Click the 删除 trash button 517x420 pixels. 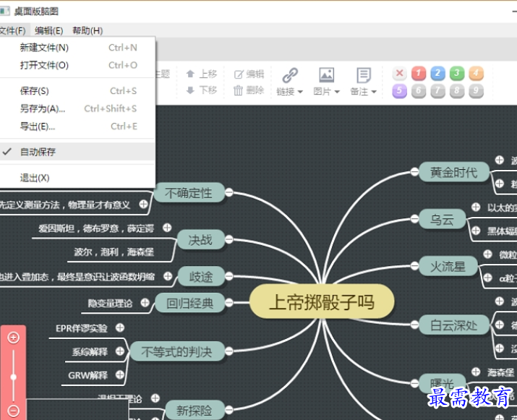(249, 90)
